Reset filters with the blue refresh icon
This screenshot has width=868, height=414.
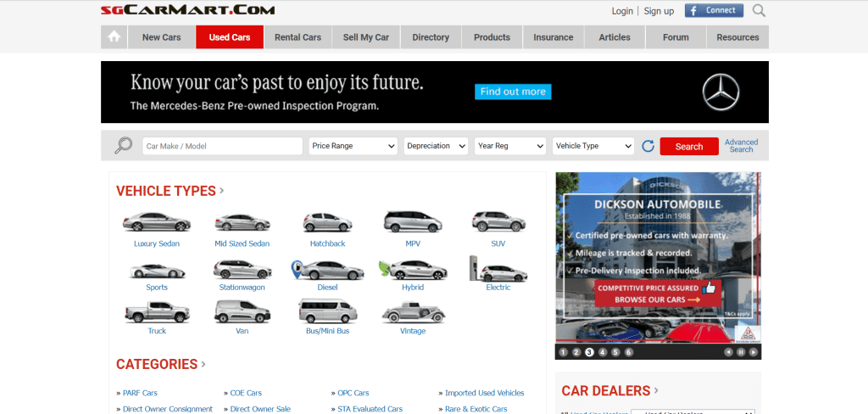(648, 146)
